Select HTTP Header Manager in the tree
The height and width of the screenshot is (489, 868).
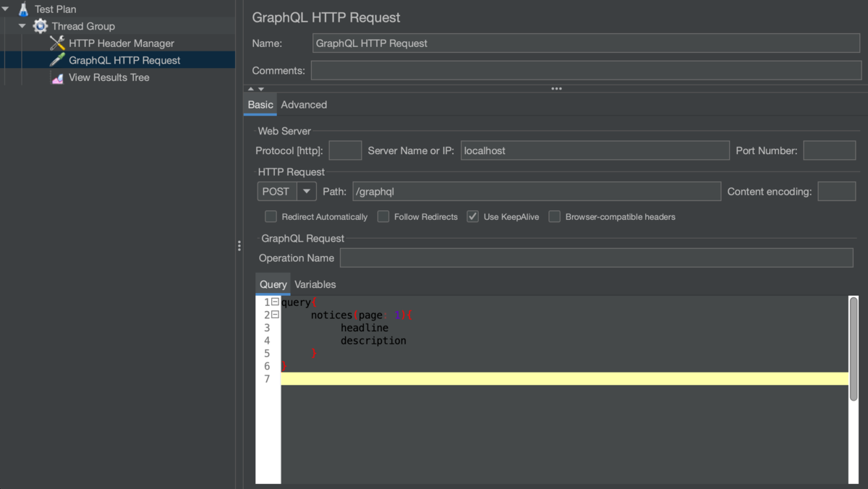pos(122,43)
